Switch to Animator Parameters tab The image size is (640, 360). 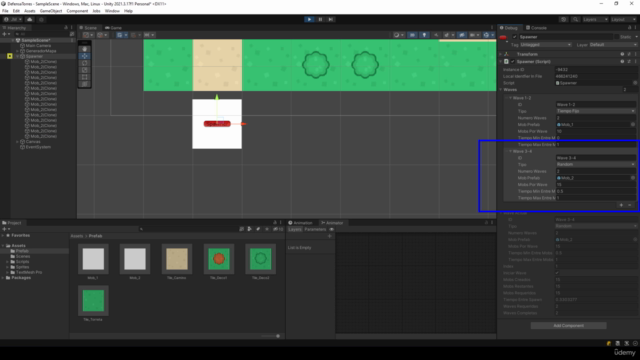pyautogui.click(x=315, y=229)
